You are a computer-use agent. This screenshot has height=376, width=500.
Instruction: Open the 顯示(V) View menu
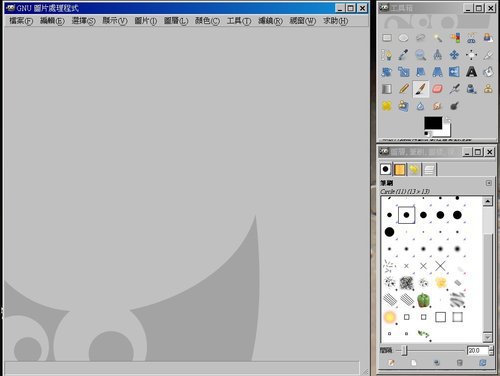[115, 21]
